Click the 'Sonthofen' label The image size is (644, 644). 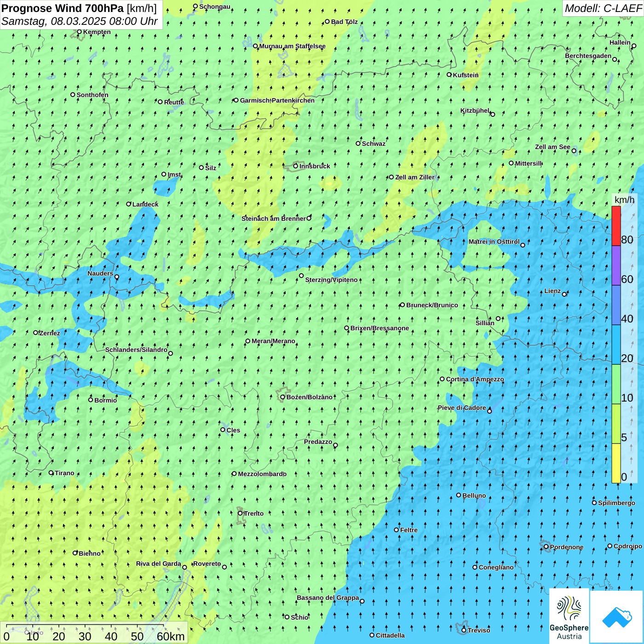92,95
